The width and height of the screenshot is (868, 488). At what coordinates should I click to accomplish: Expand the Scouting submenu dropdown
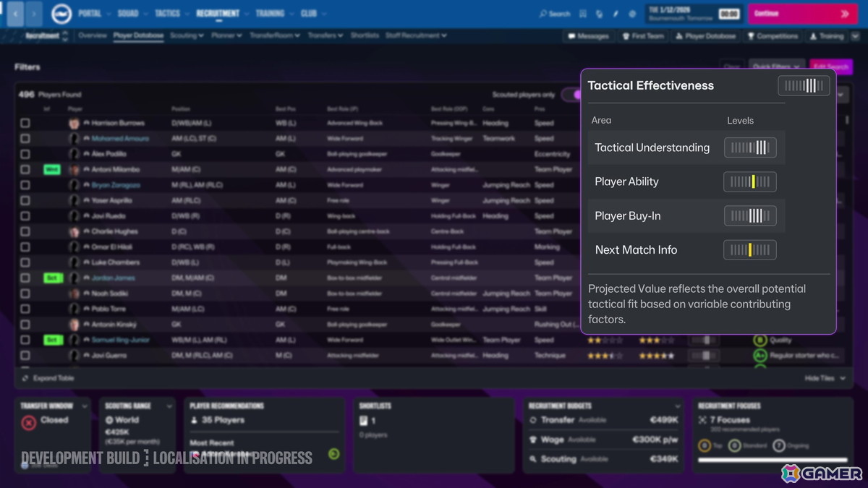tap(187, 35)
